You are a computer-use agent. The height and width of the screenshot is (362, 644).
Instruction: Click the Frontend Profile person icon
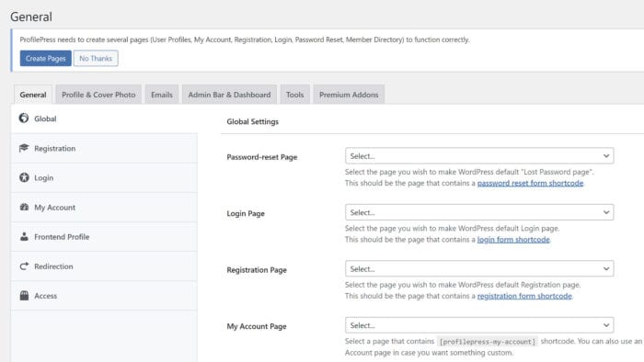24,236
